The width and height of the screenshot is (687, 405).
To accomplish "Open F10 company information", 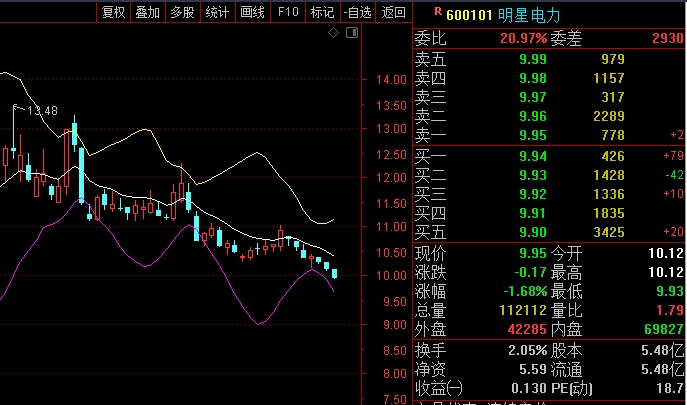I will [x=288, y=12].
